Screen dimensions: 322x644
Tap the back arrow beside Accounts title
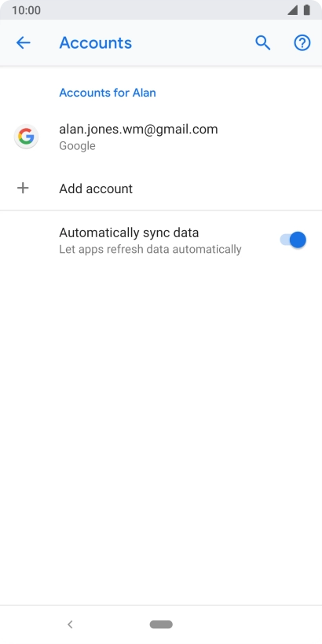[x=23, y=42]
